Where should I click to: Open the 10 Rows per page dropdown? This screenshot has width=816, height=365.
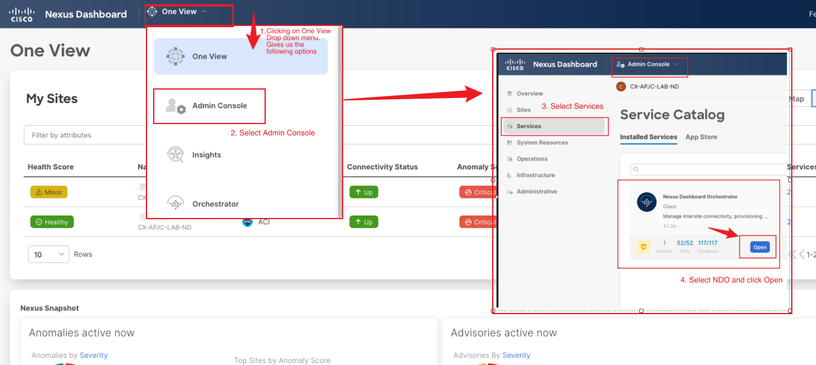(x=48, y=254)
